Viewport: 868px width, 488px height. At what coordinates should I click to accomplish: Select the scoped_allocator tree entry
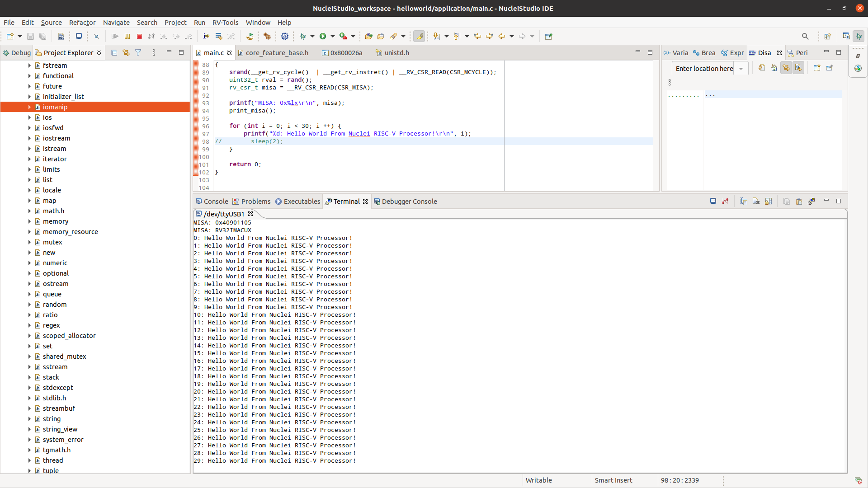click(x=69, y=336)
